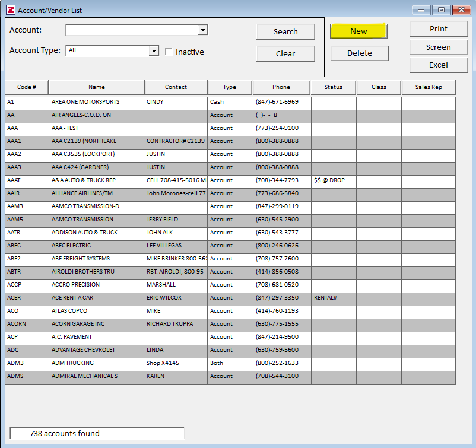Screen dimensions: 476x448
Task: Click contact cell RICHARD TRUPPA
Action: 176,325
